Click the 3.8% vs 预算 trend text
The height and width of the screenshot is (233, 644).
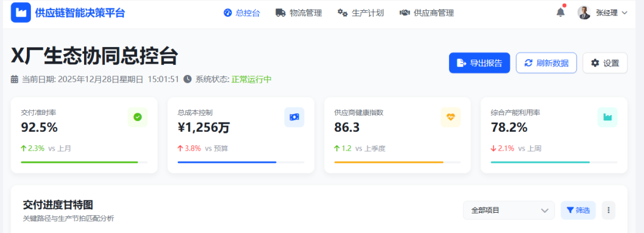click(203, 148)
